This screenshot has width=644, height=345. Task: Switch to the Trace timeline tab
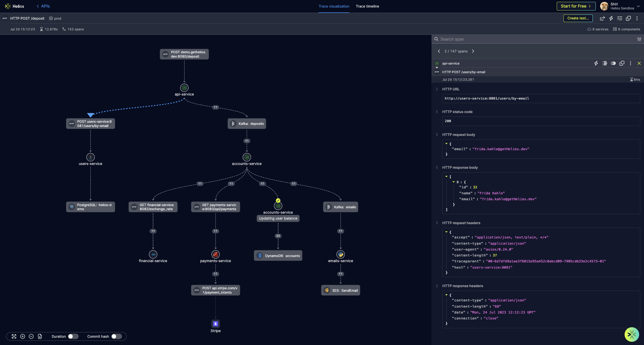[367, 6]
